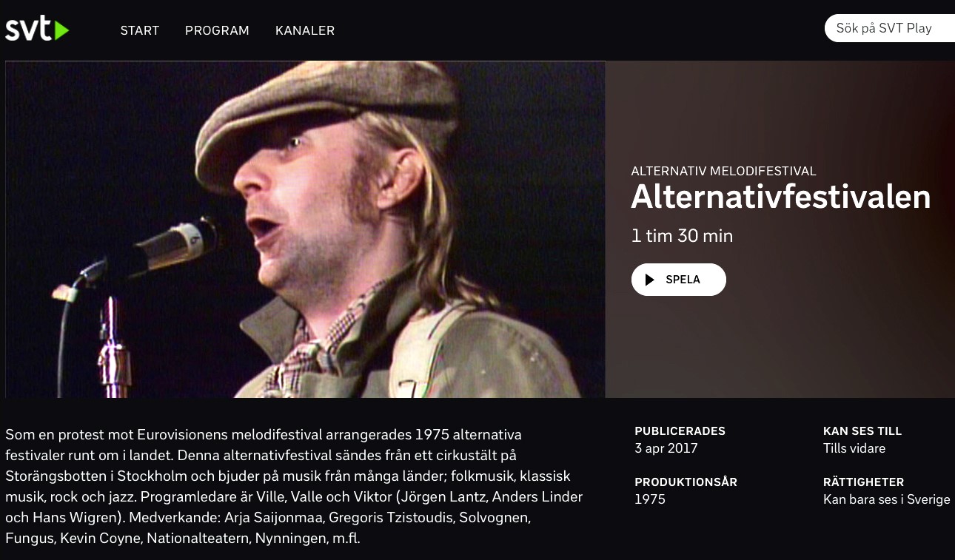Start playback with the SPELA button
Viewport: 955px width, 560px height.
pyautogui.click(x=679, y=280)
